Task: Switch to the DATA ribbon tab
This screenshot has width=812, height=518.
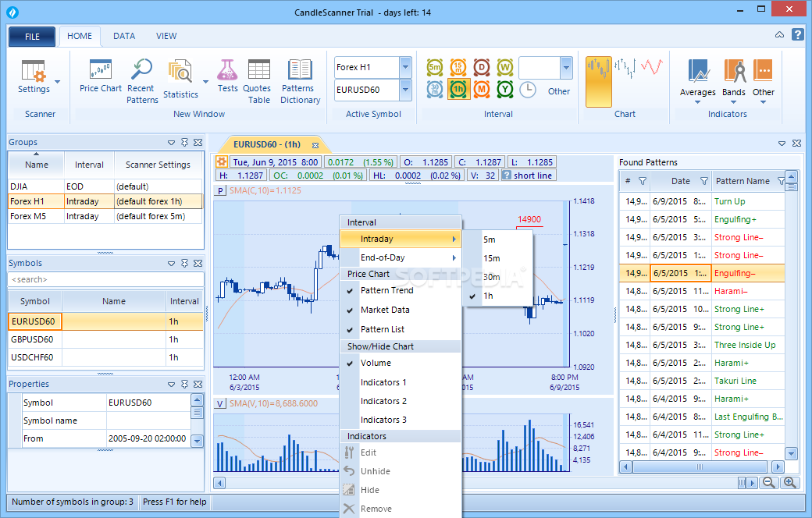Action: pyautogui.click(x=124, y=36)
